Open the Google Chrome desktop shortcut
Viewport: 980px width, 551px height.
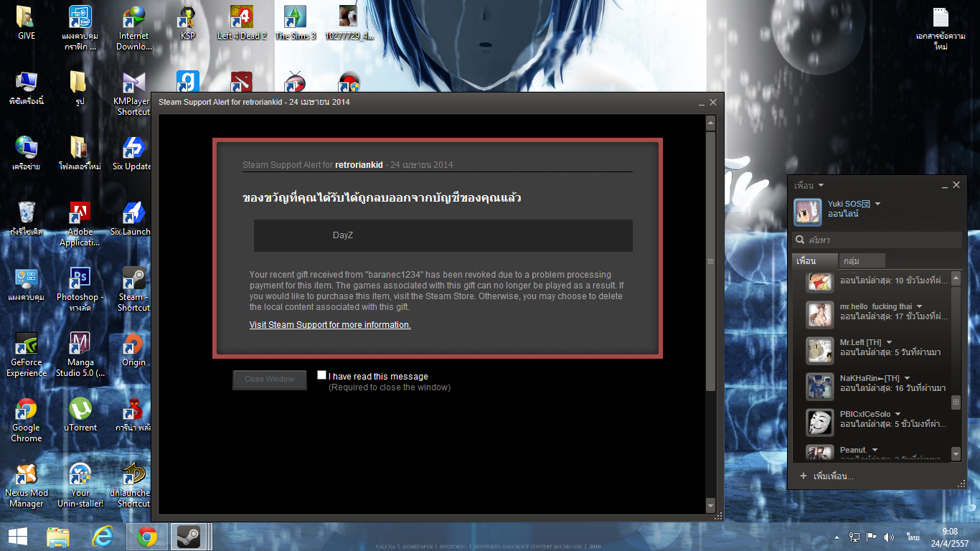26,420
